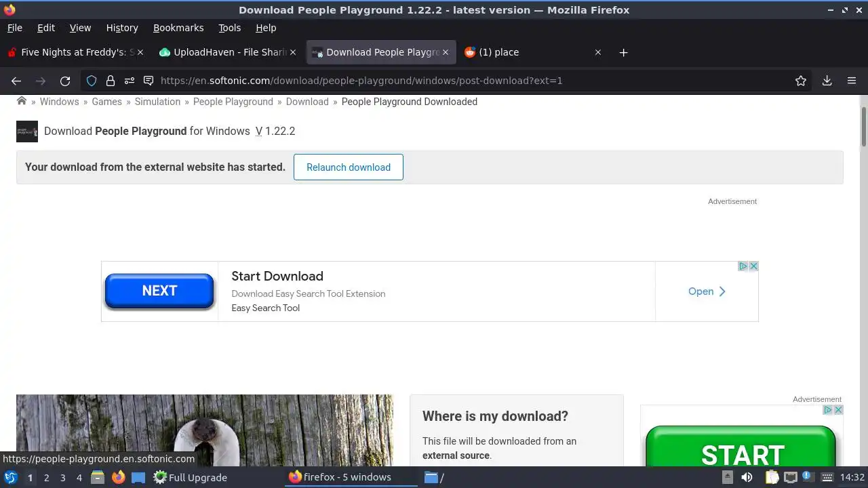Open the / file manager taskbar entry
Viewport: 868px width, 488px height.
(434, 477)
